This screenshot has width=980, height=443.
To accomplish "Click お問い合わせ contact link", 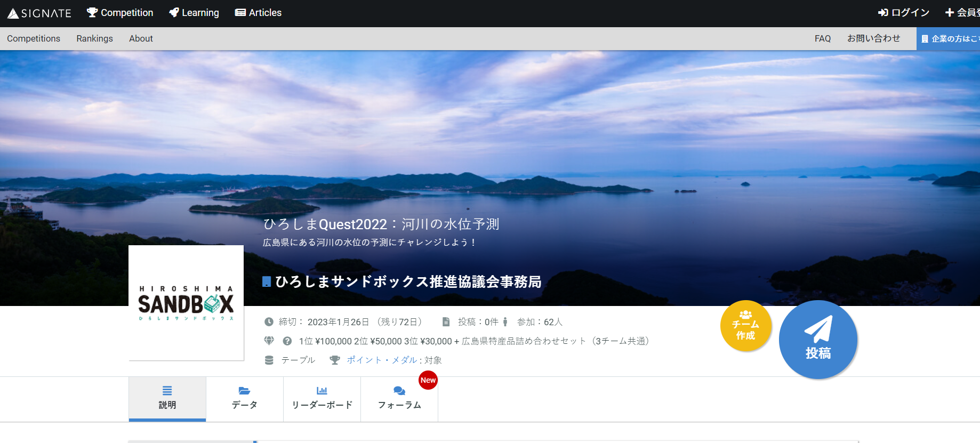I will [874, 38].
